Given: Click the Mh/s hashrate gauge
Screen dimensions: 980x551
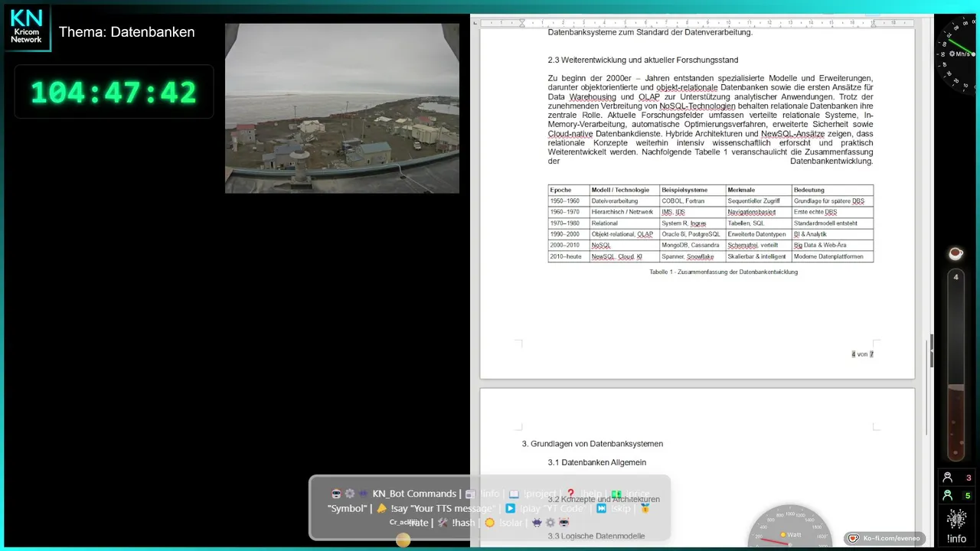Looking at the screenshot, I should click(x=957, y=54).
